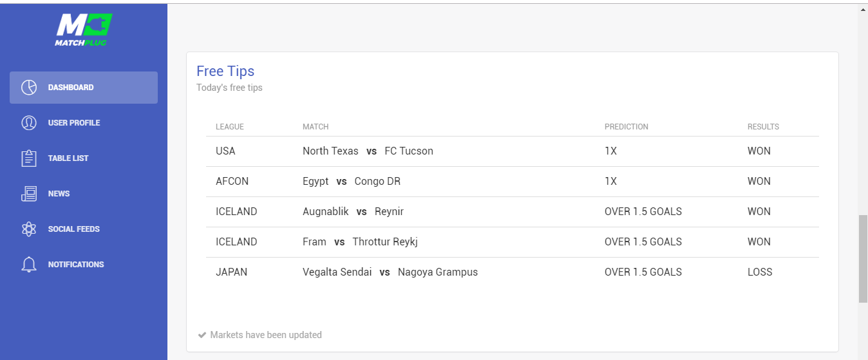The width and height of the screenshot is (868, 360).
Task: Open the Social Feeds menu label
Action: pyautogui.click(x=74, y=229)
